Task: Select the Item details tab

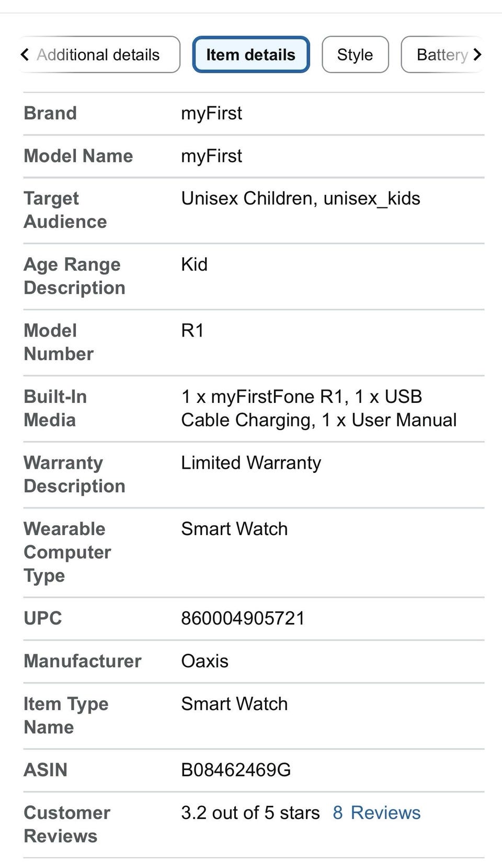Action: click(x=251, y=54)
